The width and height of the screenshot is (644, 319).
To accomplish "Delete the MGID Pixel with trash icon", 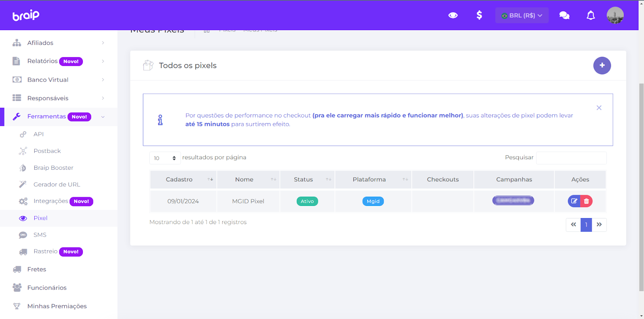I will [586, 201].
